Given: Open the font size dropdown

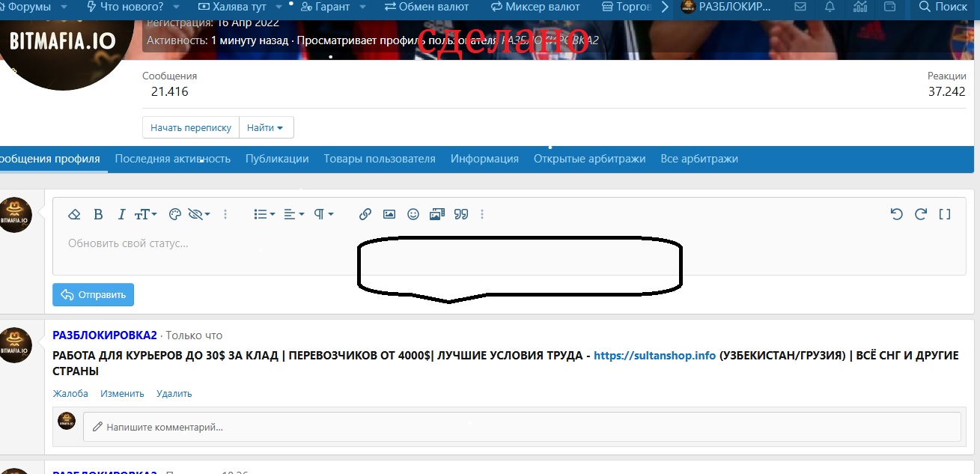Looking at the screenshot, I should point(144,214).
